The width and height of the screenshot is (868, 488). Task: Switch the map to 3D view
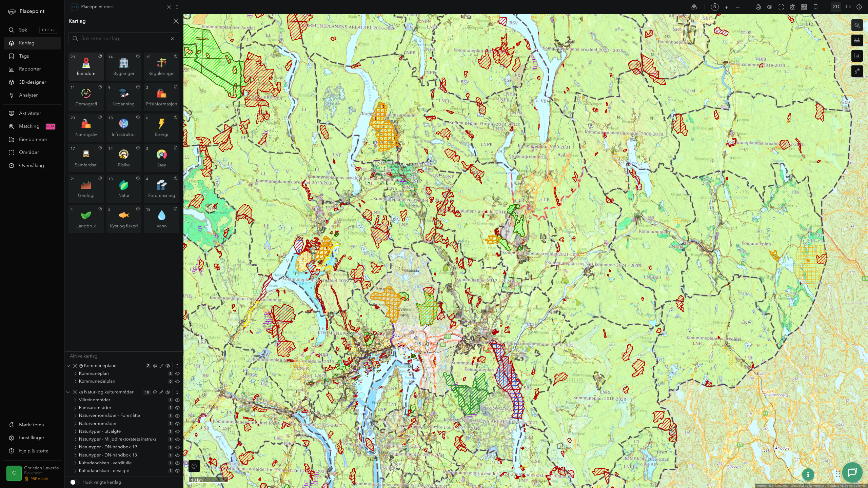(847, 7)
